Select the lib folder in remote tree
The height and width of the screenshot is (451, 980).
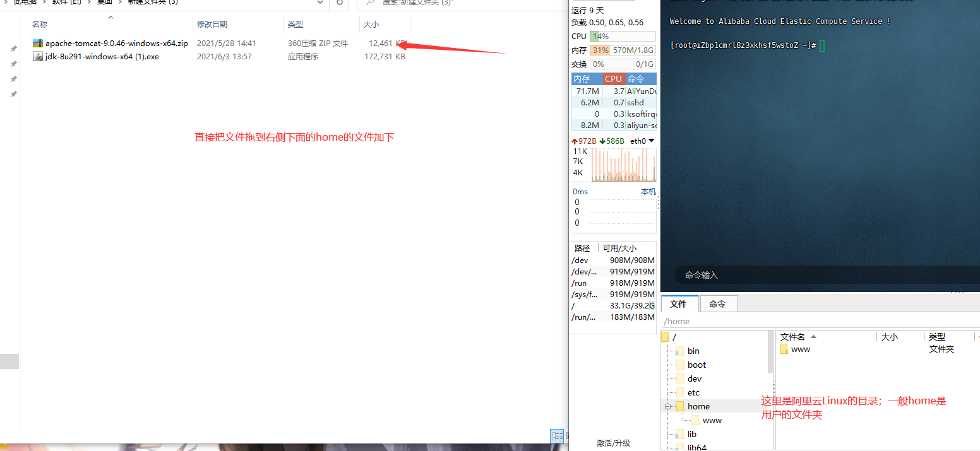(x=692, y=434)
